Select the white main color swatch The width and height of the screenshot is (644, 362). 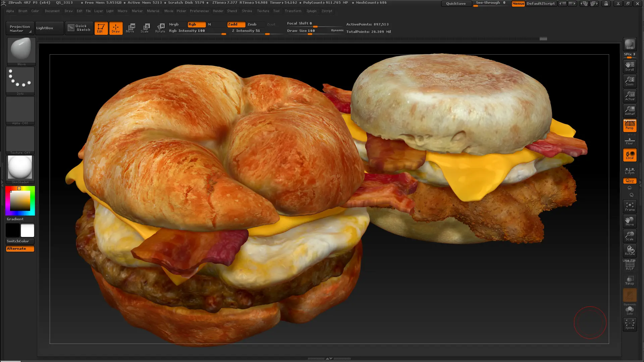point(28,231)
